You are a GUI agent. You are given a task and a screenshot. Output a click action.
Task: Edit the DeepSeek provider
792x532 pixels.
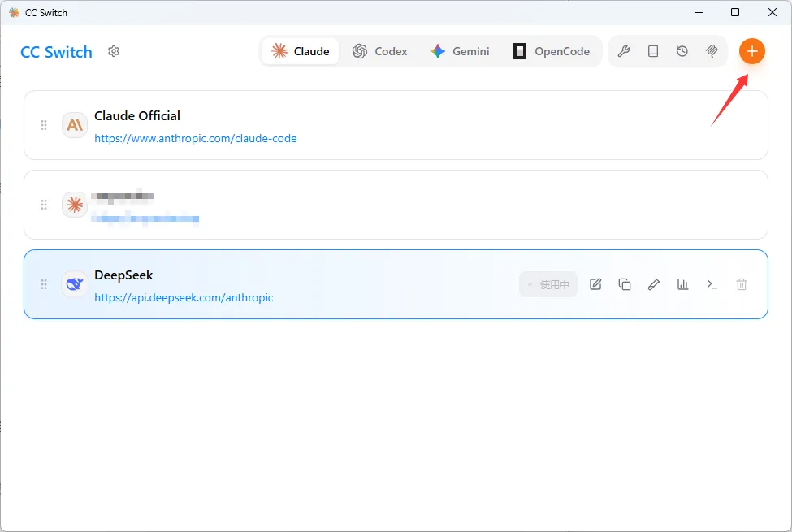click(595, 284)
